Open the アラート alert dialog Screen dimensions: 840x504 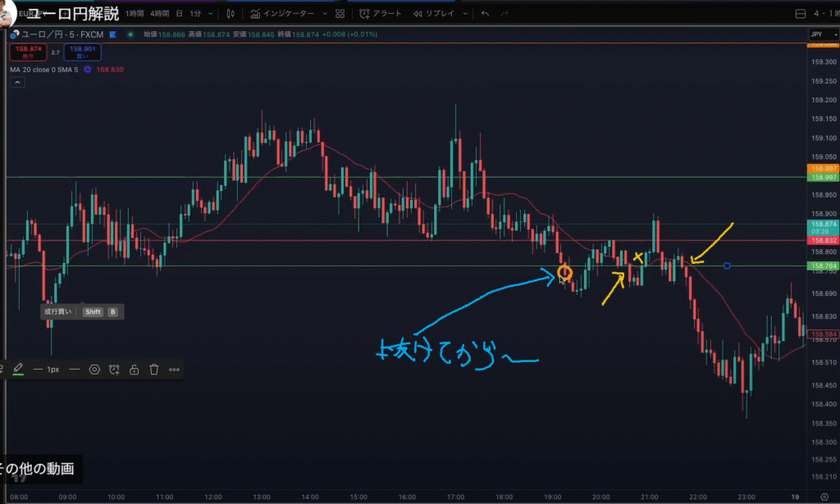[381, 14]
